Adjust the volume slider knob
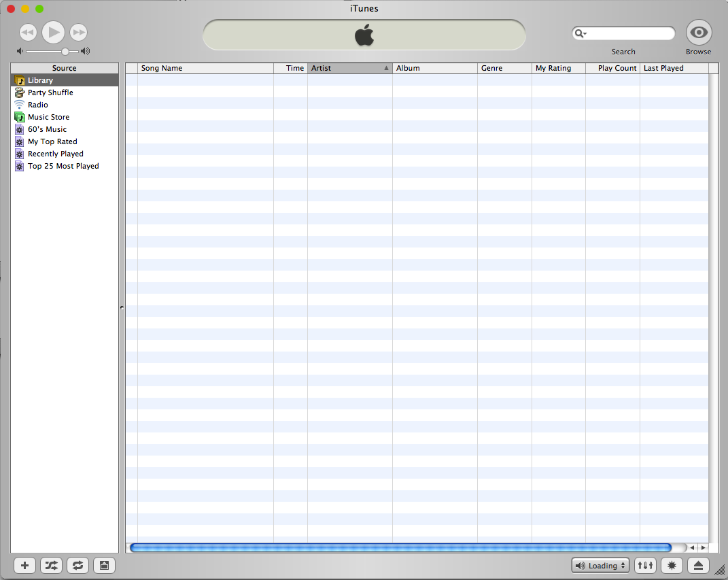728x580 pixels. pos(65,52)
